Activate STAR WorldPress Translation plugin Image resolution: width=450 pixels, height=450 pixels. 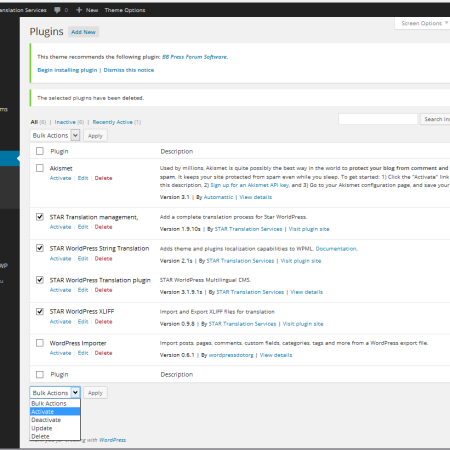pyautogui.click(x=60, y=290)
